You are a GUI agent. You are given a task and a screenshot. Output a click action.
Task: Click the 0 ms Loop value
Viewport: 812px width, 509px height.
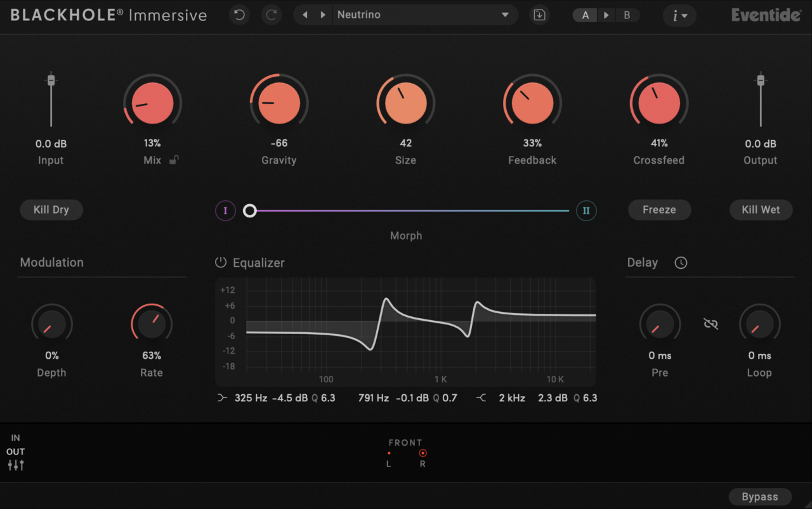(x=759, y=356)
